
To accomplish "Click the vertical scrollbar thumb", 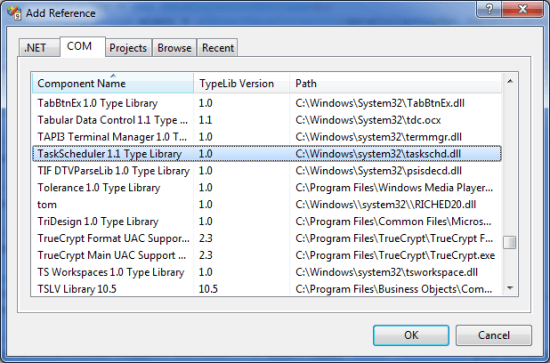I will tap(510, 242).
